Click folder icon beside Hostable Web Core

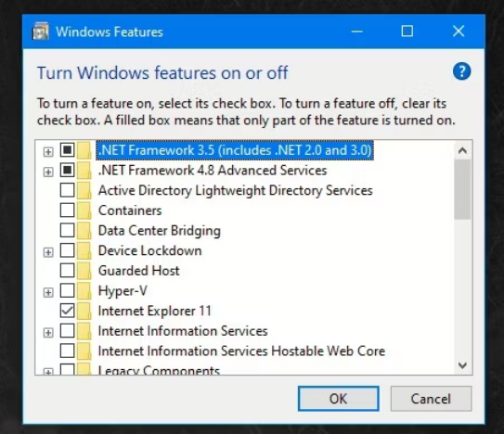click(x=84, y=351)
